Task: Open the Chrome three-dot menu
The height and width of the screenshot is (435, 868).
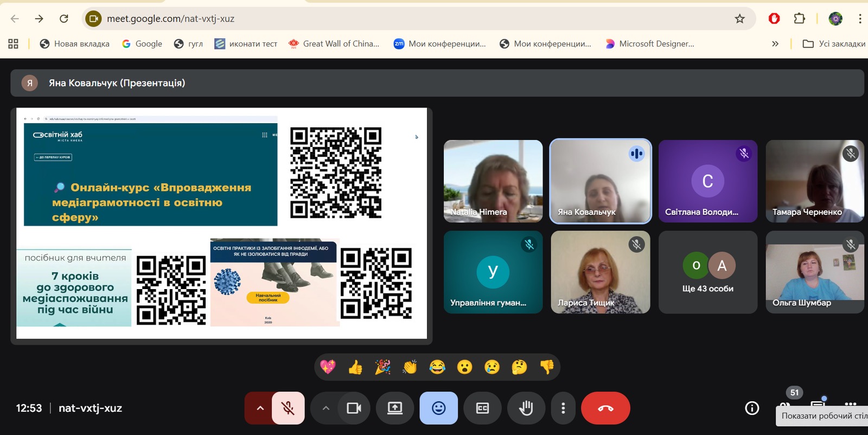Action: [x=860, y=18]
